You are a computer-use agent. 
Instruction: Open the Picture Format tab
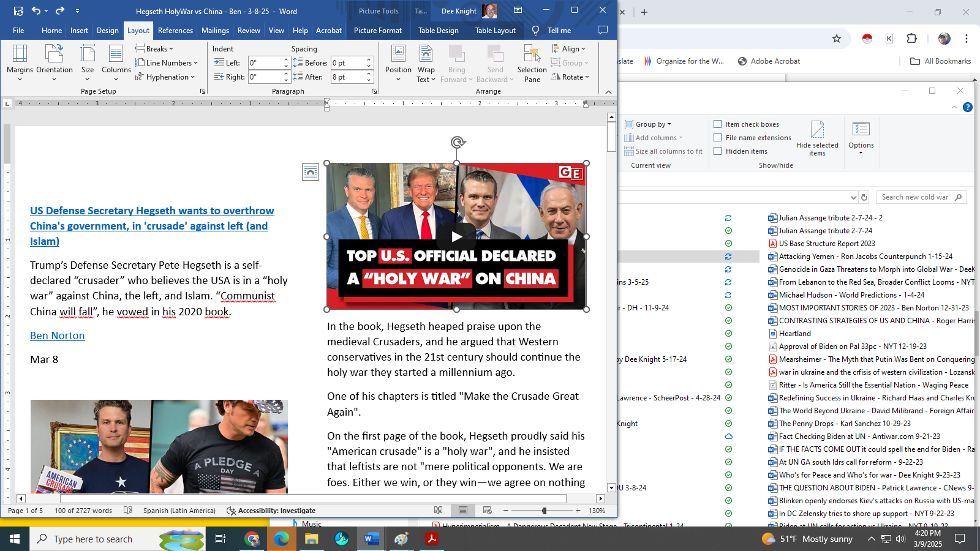(378, 30)
